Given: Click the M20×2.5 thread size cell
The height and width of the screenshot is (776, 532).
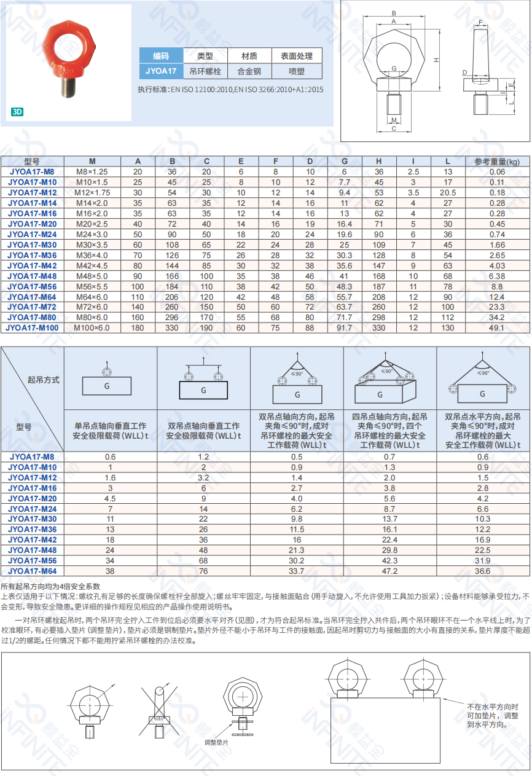Looking at the screenshot, I should [x=92, y=224].
